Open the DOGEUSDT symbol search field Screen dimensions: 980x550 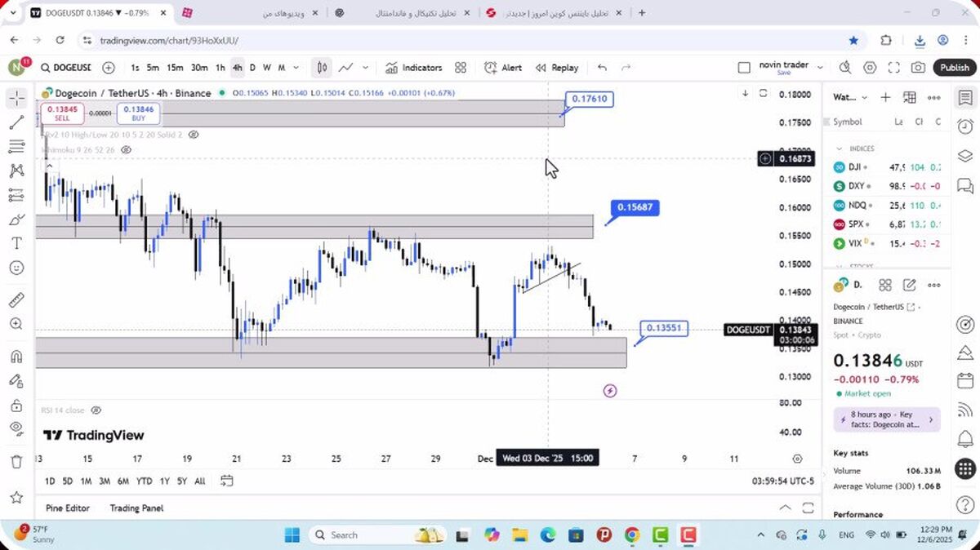pos(66,68)
